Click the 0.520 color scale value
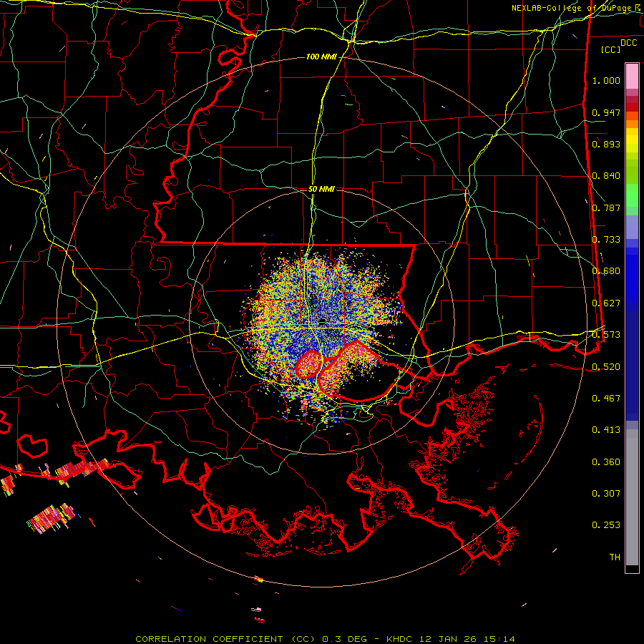644x644 pixels. click(x=606, y=366)
